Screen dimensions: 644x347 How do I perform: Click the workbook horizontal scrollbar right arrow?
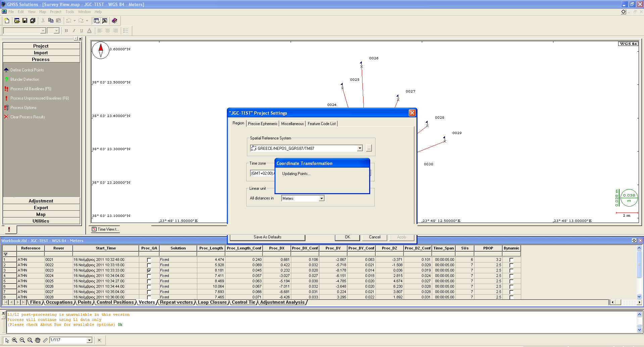tap(639, 302)
